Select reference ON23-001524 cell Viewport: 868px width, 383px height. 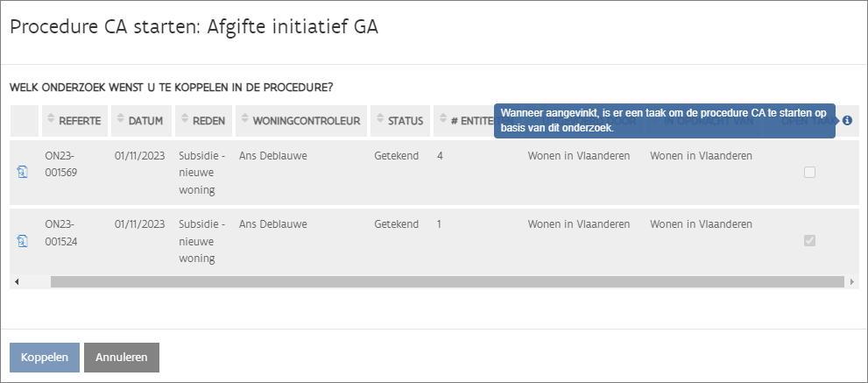pos(61,232)
